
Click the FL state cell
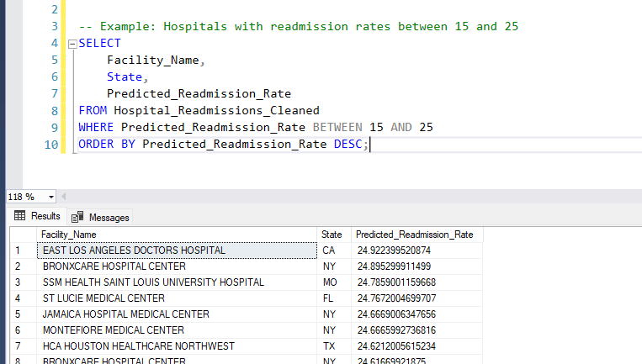[334, 298]
